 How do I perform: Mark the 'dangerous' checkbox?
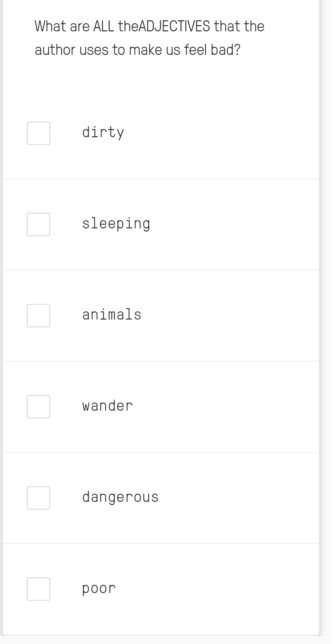coord(39,498)
